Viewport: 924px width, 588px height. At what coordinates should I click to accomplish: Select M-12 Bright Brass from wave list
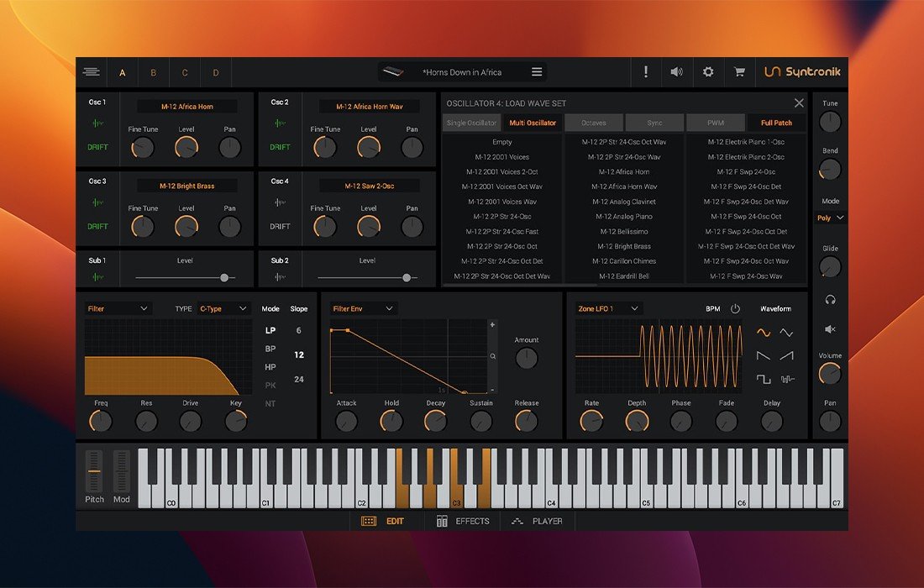tap(624, 246)
